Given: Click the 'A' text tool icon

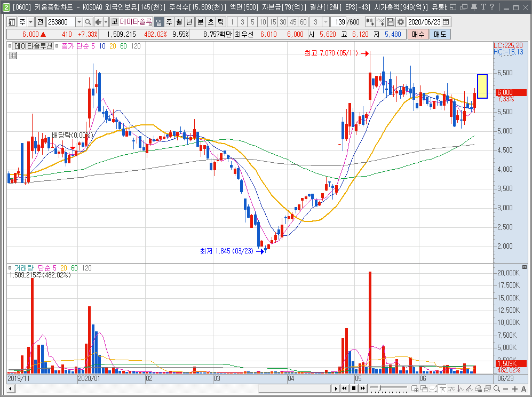Looking at the screenshot, I should point(523,389).
